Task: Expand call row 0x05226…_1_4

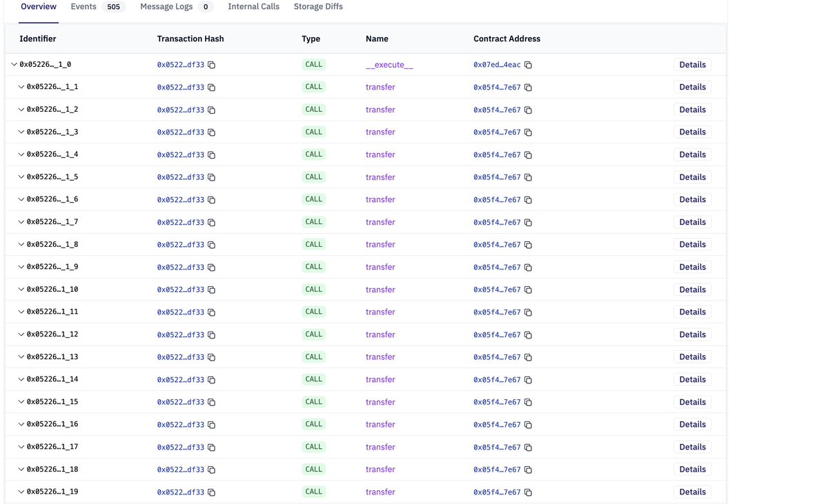Action: click(21, 154)
